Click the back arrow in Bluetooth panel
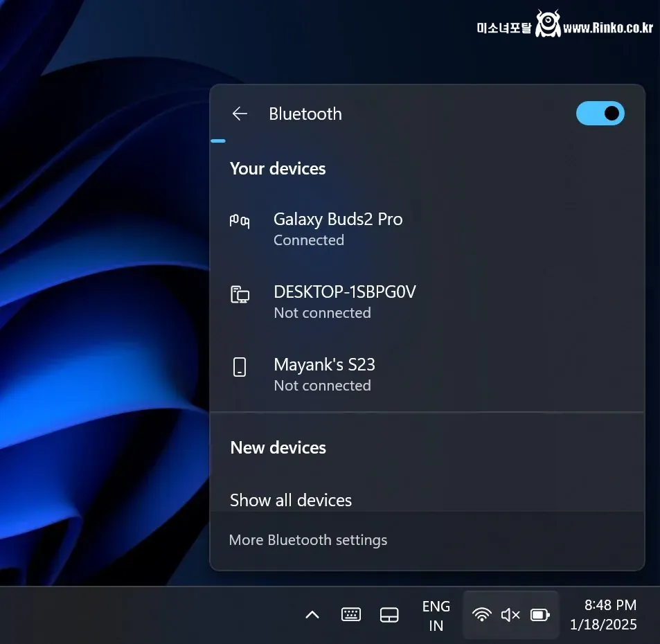The width and height of the screenshot is (660, 644). 240,114
